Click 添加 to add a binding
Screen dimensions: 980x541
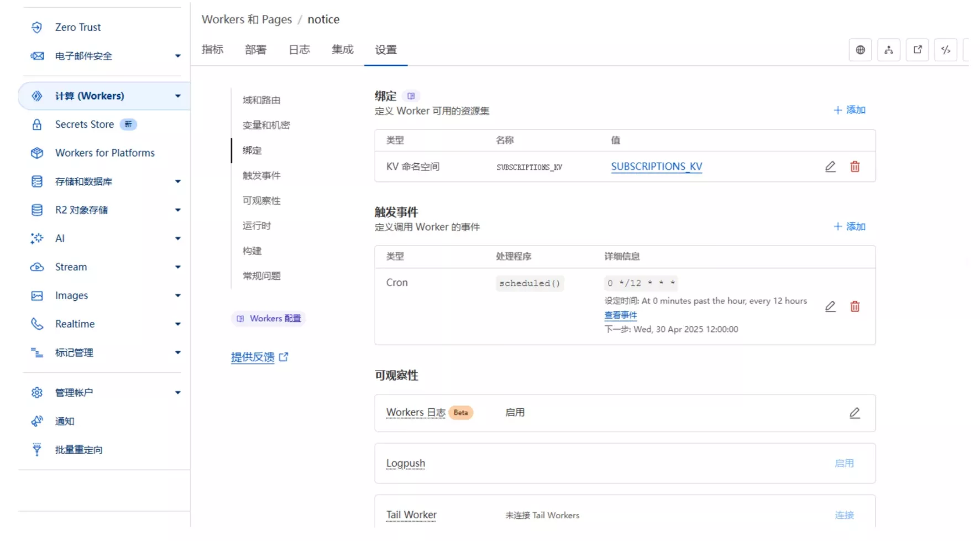click(x=850, y=110)
